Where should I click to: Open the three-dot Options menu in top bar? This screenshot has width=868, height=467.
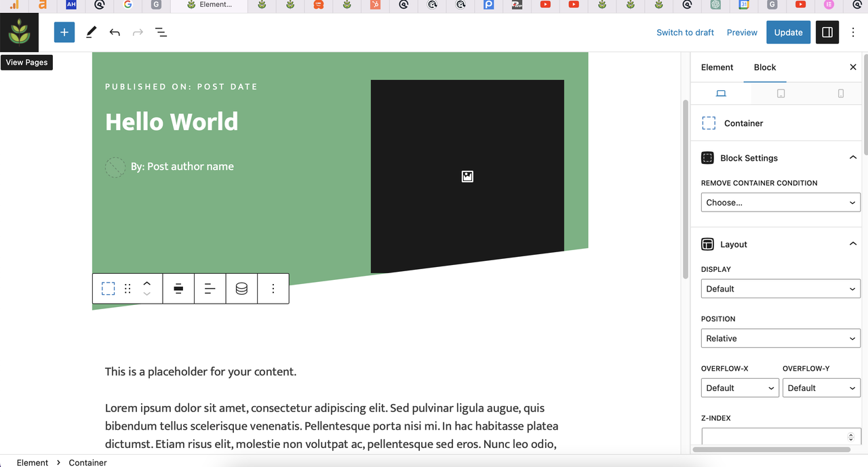(853, 32)
